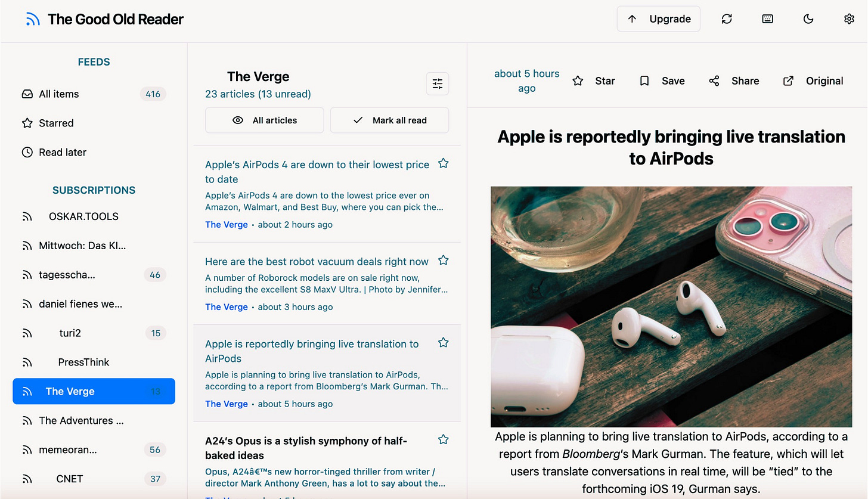Screen dimensions: 868x499
Task: Click The Verge link under the live translation article
Action: click(x=227, y=404)
